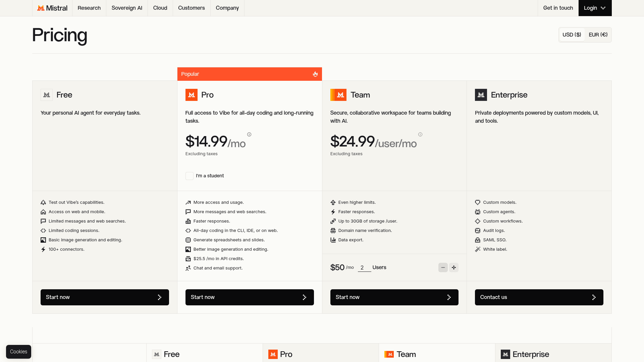Switch currency to EUR (€)

coord(598,35)
